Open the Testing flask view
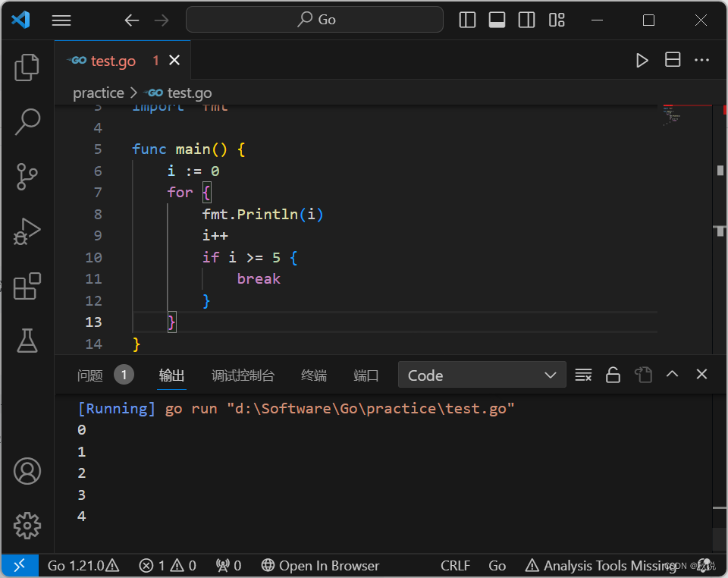Screen dimensions: 728x578 (x=27, y=341)
